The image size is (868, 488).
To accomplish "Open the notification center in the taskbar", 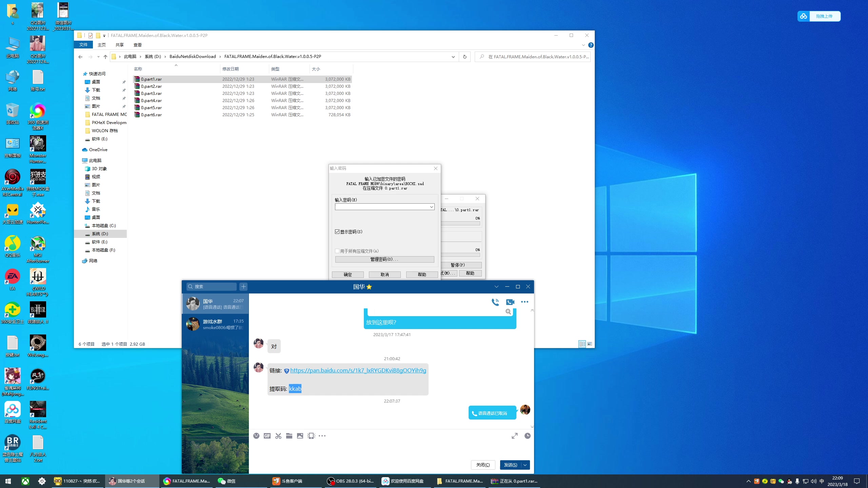I will point(857,481).
